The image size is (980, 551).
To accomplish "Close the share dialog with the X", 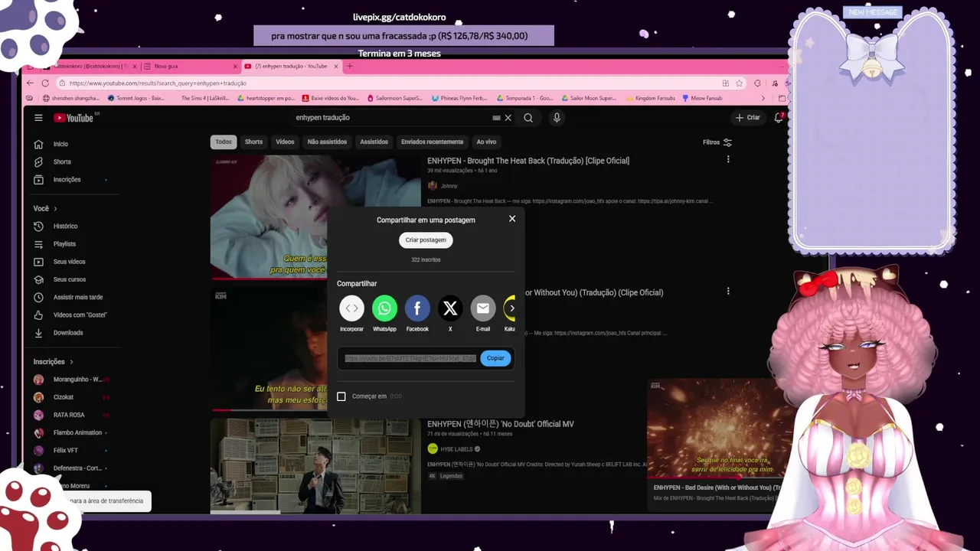I will (512, 219).
